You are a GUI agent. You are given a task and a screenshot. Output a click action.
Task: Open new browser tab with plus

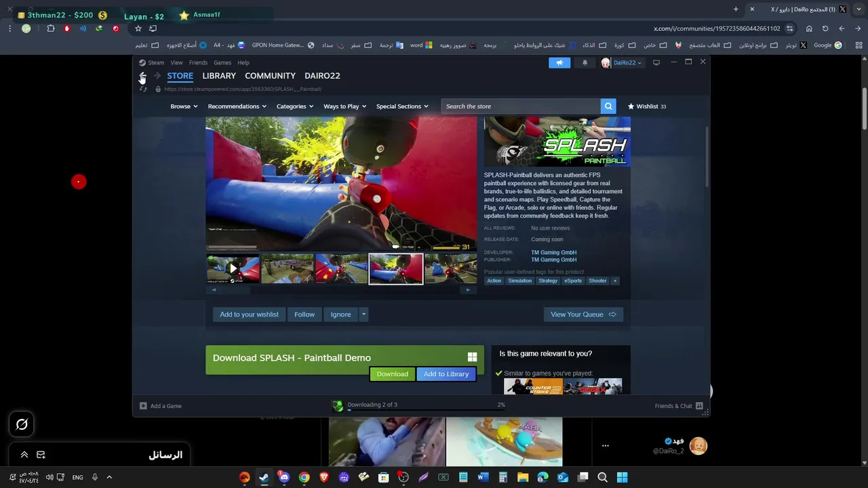[736, 9]
